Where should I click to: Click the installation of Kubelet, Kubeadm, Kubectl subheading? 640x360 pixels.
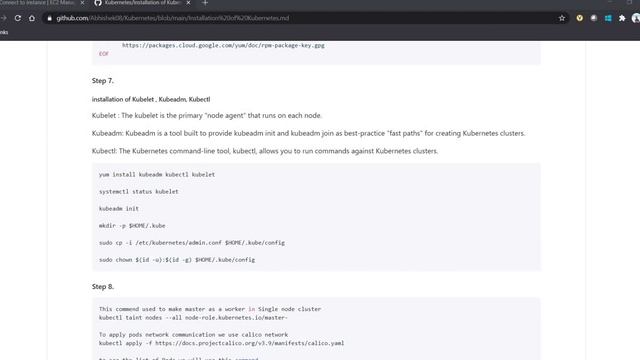point(151,99)
